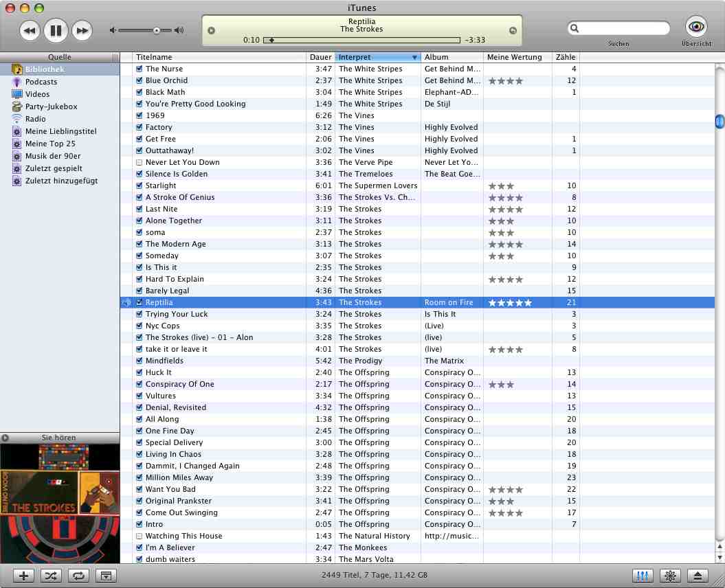Screen dimensions: 725x588
Task: Click the five-star rating of Reptilia
Action: point(510,303)
